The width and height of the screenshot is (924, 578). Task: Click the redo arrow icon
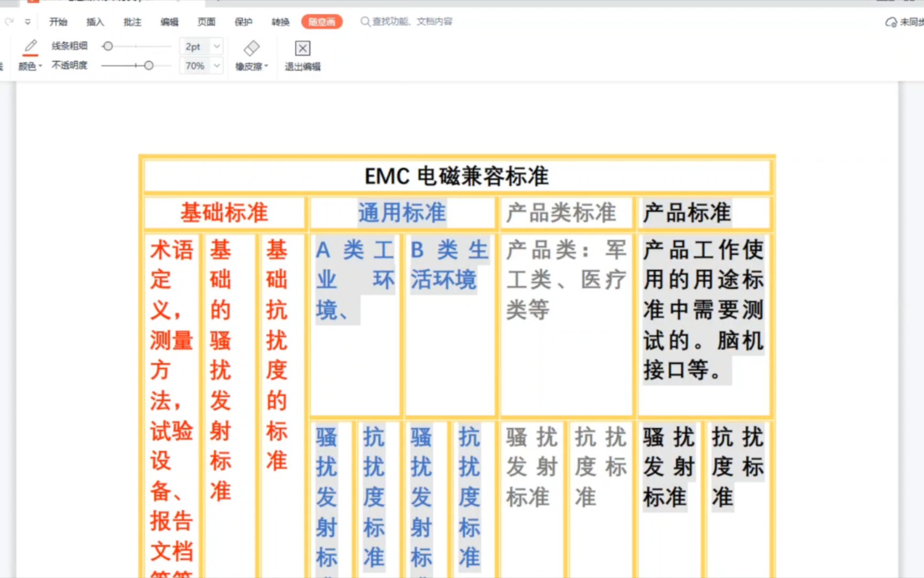[9, 22]
